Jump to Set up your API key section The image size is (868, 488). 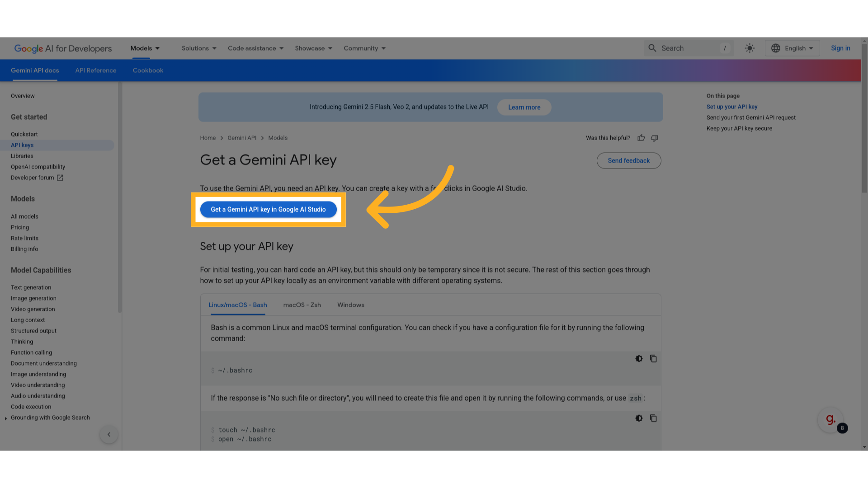tap(731, 107)
